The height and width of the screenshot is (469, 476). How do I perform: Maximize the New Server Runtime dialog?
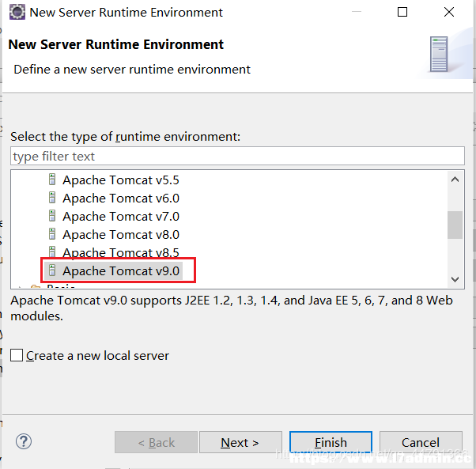[x=402, y=12]
